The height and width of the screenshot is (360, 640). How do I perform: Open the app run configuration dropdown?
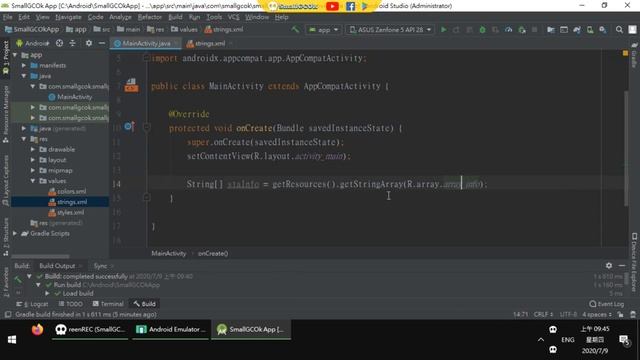point(323,30)
